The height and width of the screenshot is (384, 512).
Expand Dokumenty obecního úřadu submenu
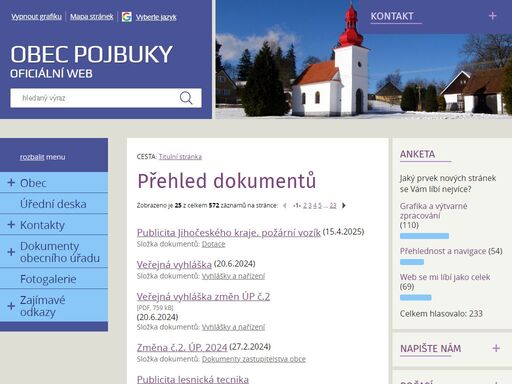(x=11, y=252)
